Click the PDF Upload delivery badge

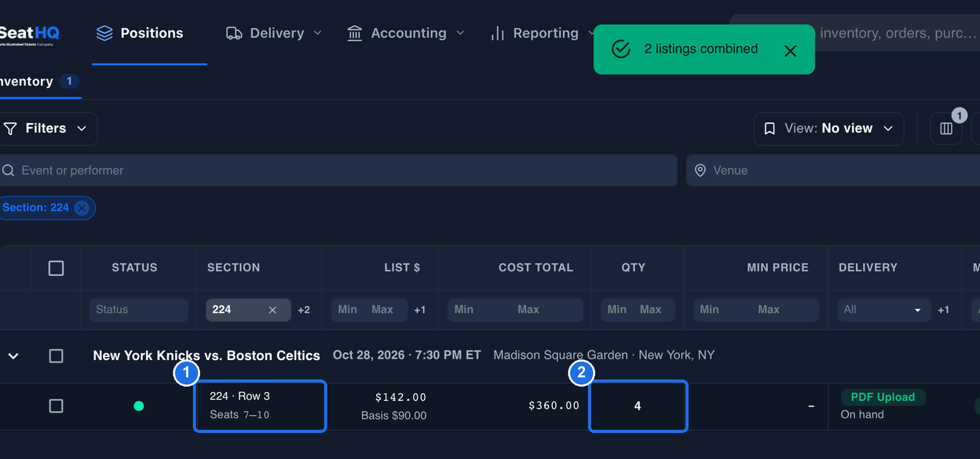click(x=883, y=397)
